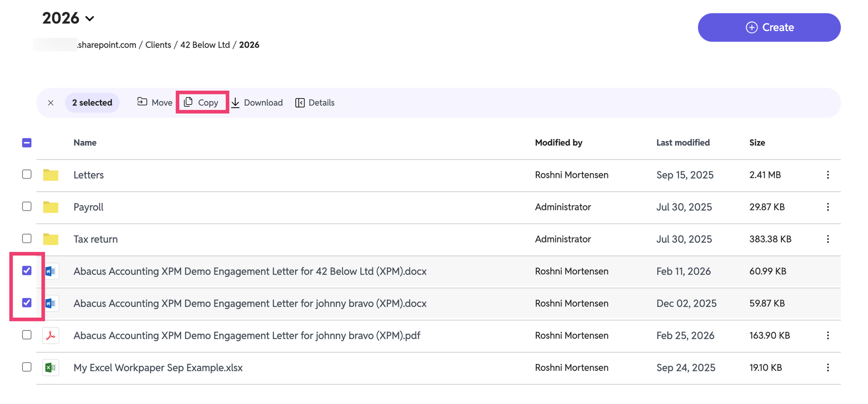
Task: Clear selection with the X icon
Action: coord(51,103)
